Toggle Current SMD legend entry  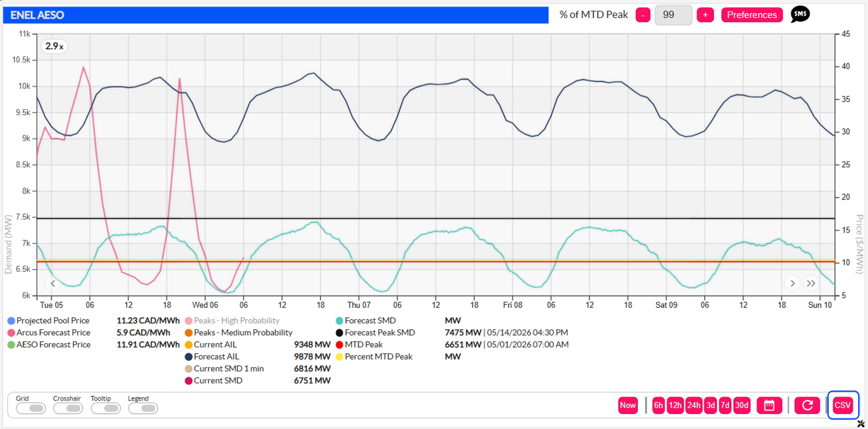[214, 381]
